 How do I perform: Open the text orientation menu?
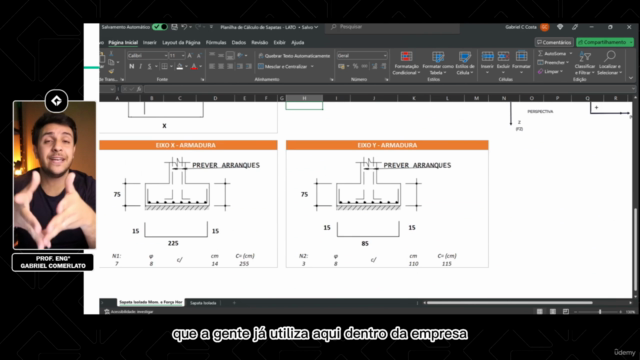tap(242, 56)
